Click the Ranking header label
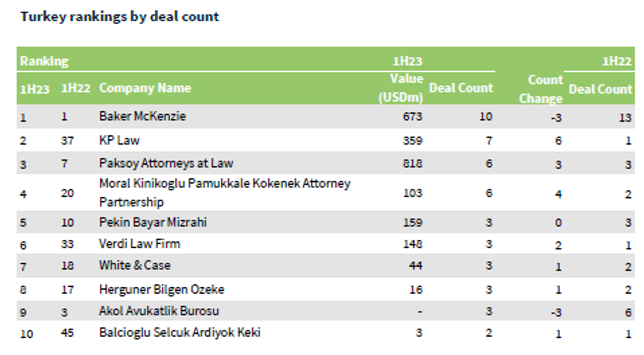The height and width of the screenshot is (355, 644). pyautogui.click(x=44, y=61)
